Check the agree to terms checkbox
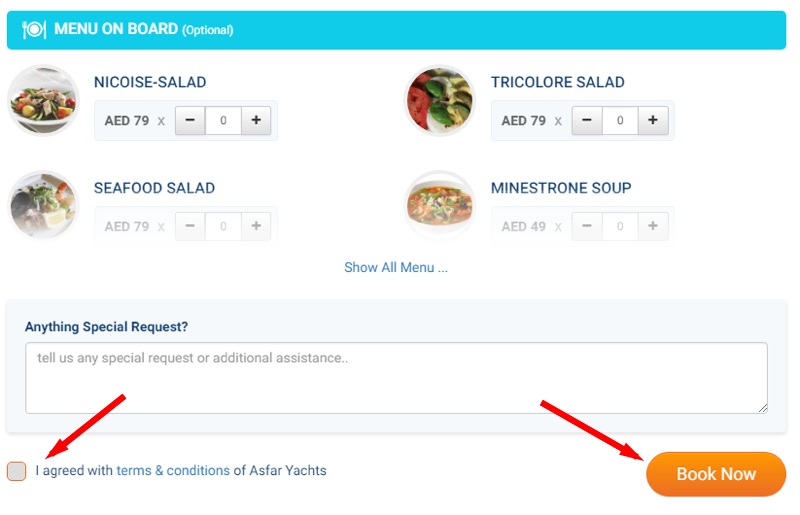This screenshot has width=800, height=515. [x=16, y=471]
